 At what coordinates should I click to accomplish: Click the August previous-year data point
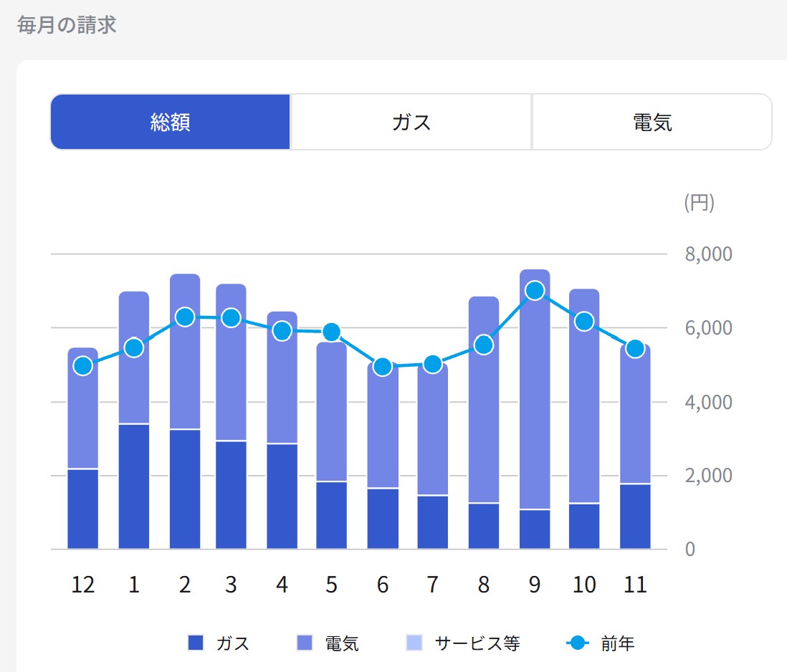484,345
